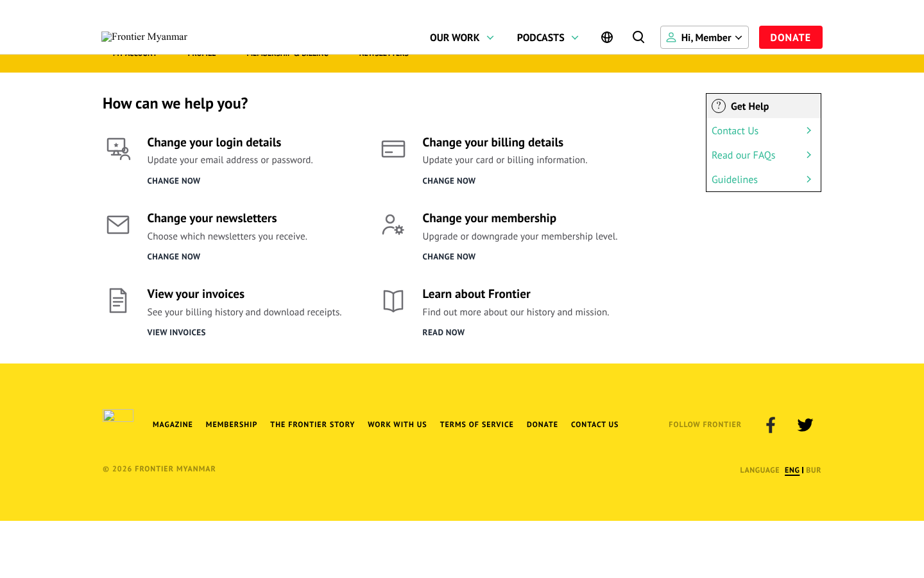The height and width of the screenshot is (578, 924).
Task: Click the How can we help you? heading
Action: tap(175, 103)
